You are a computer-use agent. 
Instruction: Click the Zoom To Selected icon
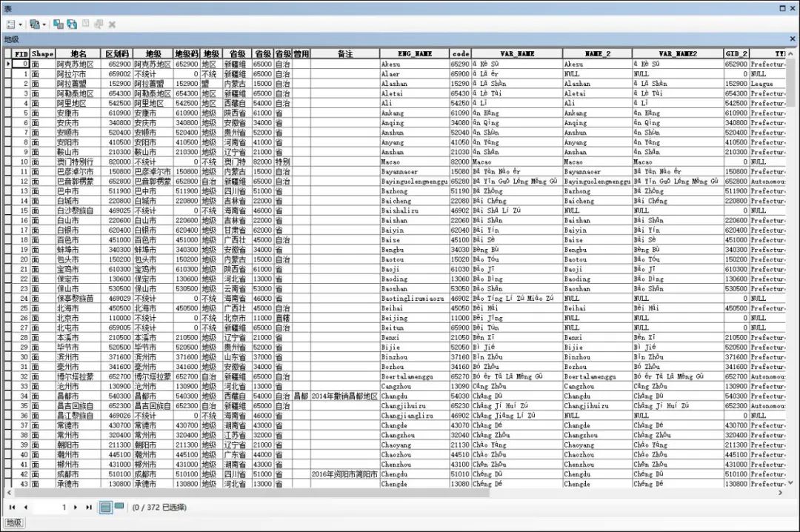coord(99,24)
